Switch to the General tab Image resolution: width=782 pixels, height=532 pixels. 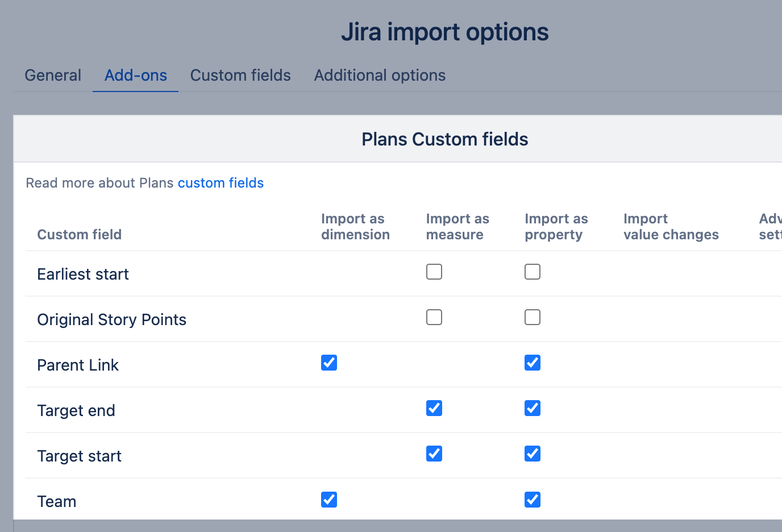[x=53, y=76]
